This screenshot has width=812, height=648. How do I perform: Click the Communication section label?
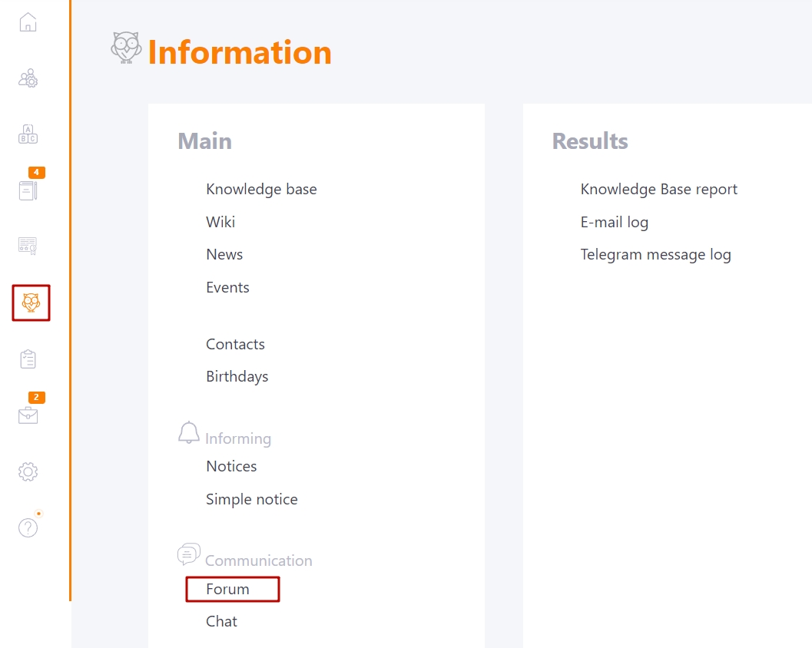(x=258, y=560)
